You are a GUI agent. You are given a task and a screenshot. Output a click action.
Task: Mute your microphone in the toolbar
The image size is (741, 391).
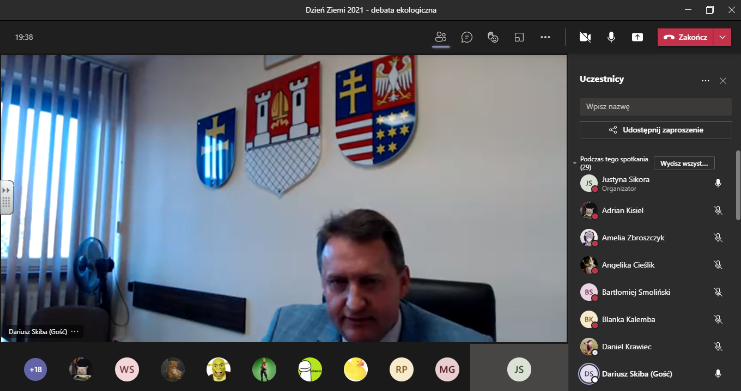[x=611, y=37]
